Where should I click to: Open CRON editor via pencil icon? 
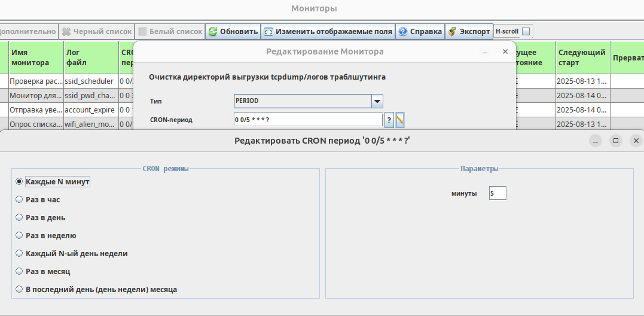tap(400, 120)
